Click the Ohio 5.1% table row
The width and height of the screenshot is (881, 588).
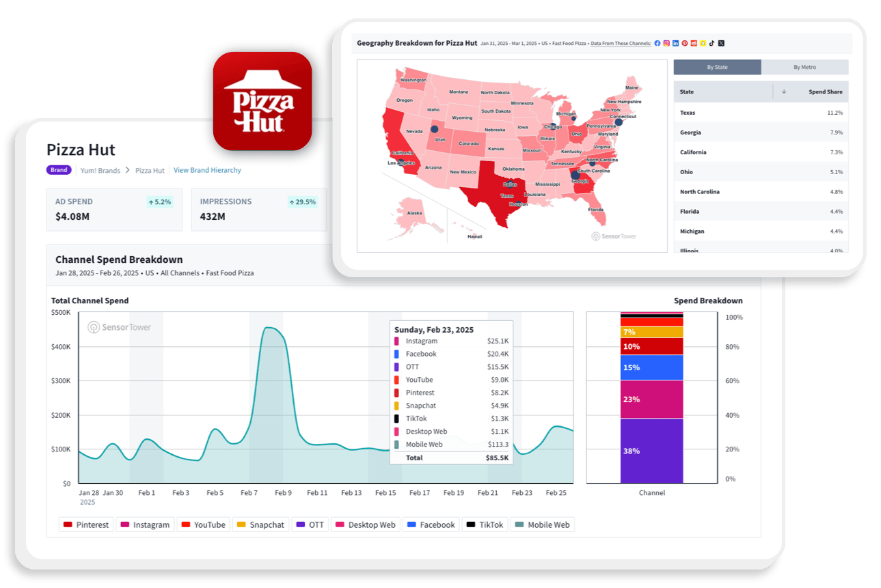(761, 172)
